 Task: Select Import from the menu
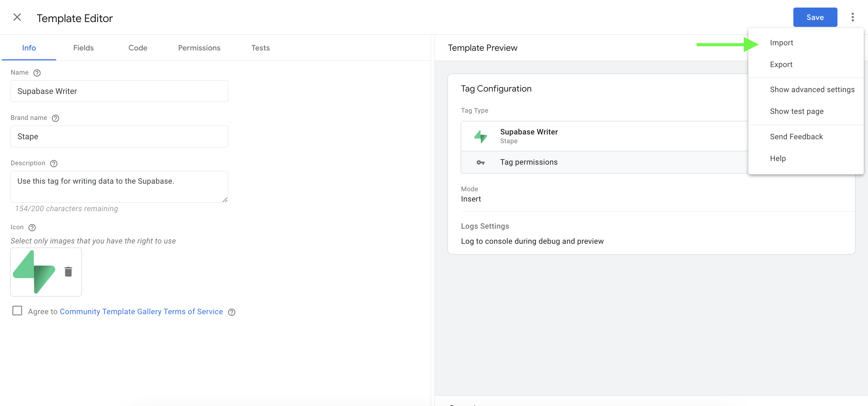point(806,43)
